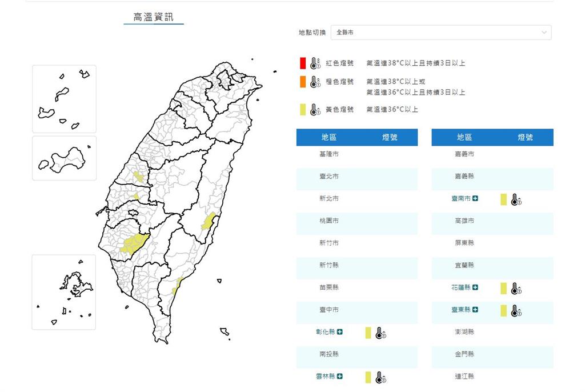
Task: Click the 嘉義縣 row text
Action: [464, 176]
